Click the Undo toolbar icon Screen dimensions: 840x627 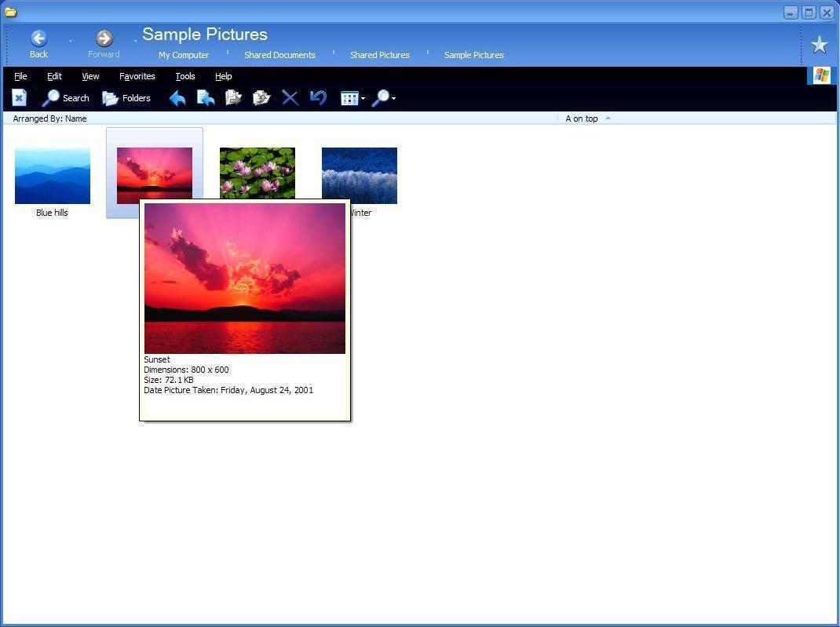(x=318, y=98)
